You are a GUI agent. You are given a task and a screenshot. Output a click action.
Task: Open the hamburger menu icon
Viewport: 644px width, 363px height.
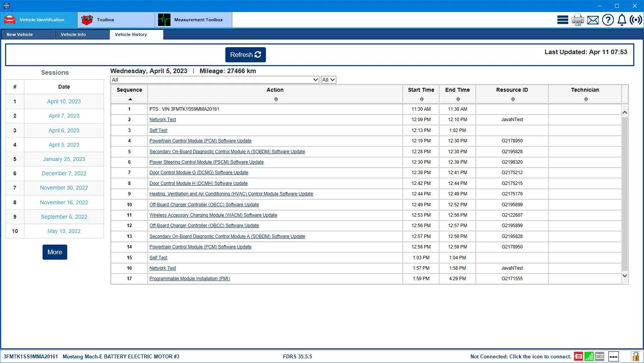pos(562,20)
